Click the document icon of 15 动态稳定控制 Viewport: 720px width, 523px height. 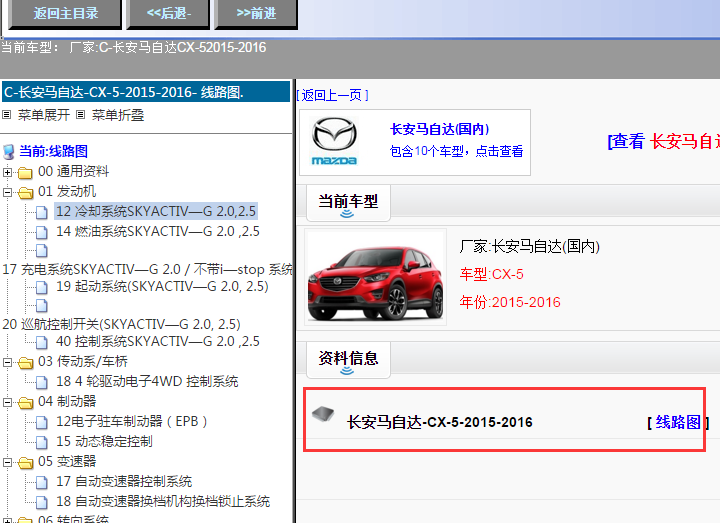click(x=42, y=442)
